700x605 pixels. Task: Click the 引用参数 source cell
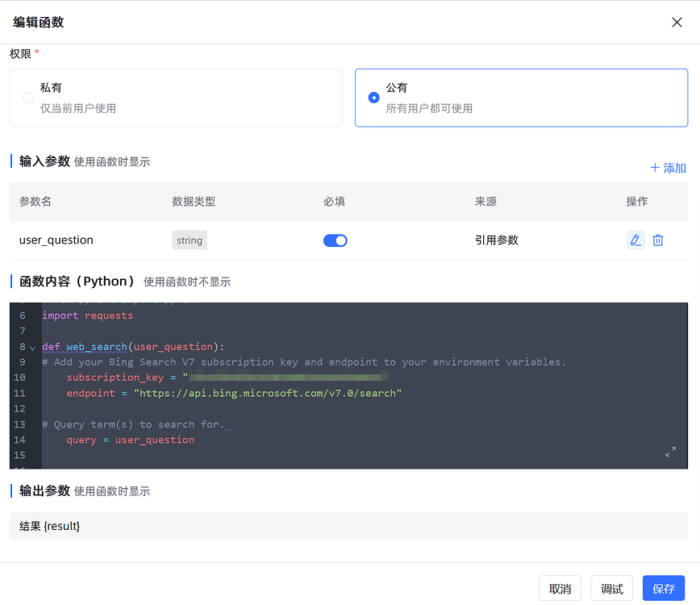click(497, 240)
